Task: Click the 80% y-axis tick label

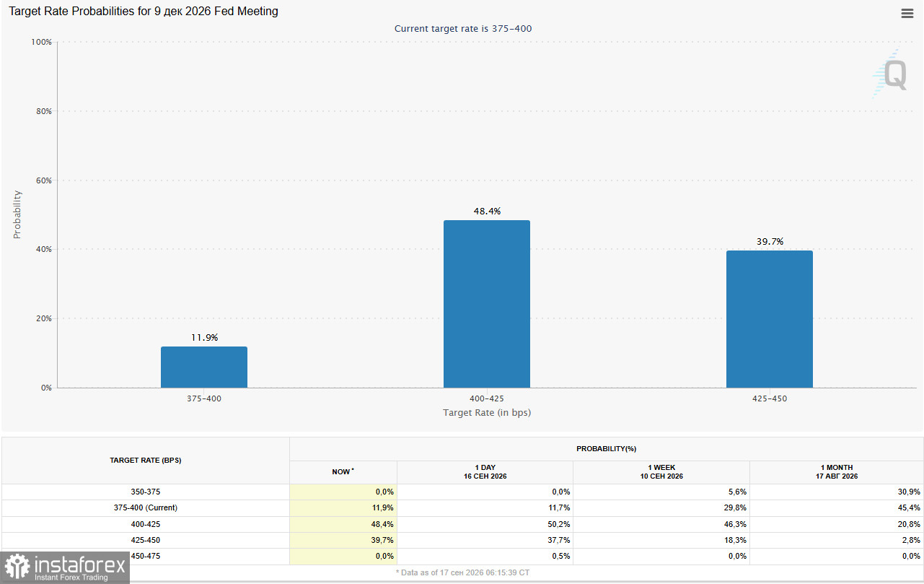Action: 43,111
